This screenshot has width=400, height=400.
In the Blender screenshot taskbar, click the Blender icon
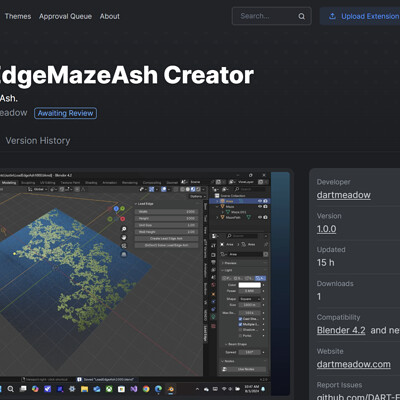point(170,389)
